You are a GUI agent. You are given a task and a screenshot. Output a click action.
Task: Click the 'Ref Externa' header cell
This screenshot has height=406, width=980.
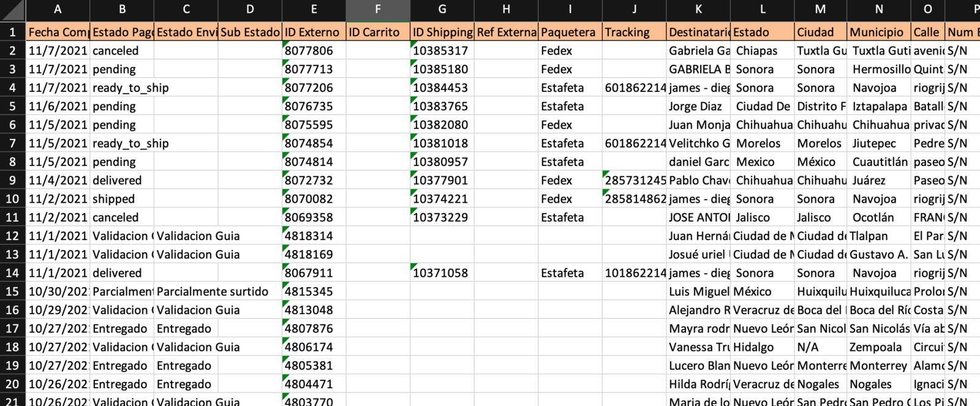[507, 32]
